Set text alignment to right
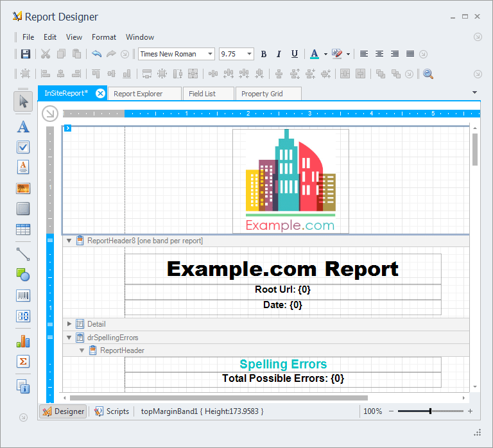 395,54
